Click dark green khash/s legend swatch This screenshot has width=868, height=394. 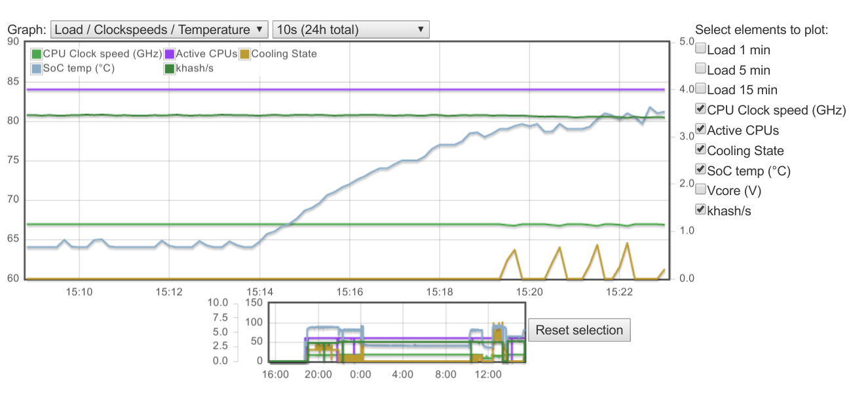(x=169, y=68)
